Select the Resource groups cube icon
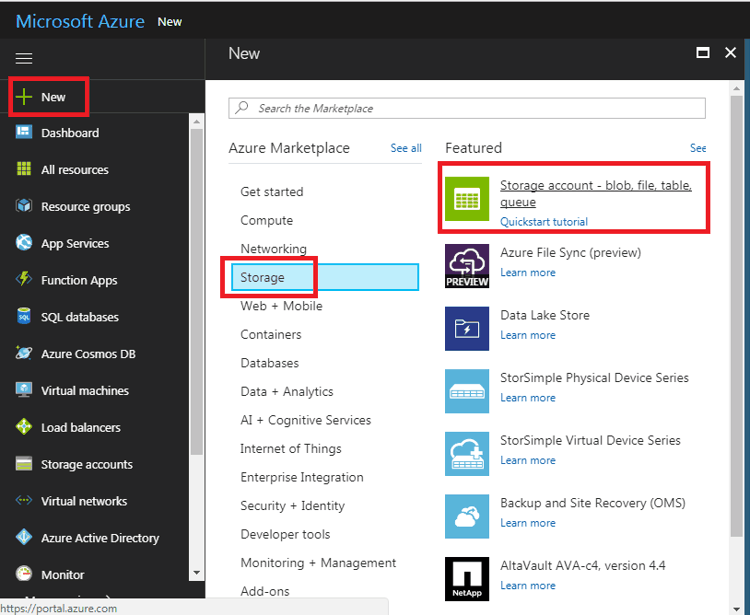The image size is (750, 615). click(x=24, y=206)
